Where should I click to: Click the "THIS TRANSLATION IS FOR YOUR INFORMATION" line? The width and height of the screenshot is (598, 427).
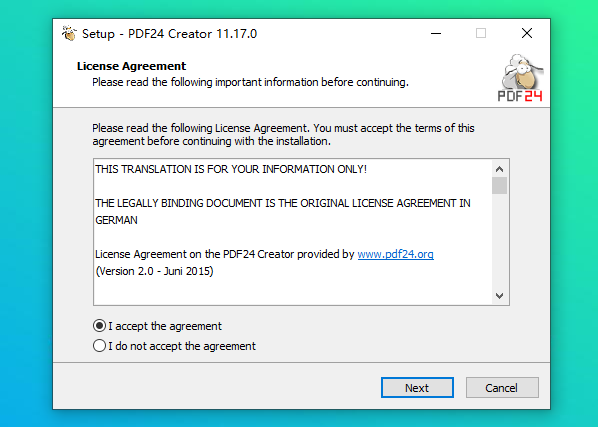tap(231, 169)
